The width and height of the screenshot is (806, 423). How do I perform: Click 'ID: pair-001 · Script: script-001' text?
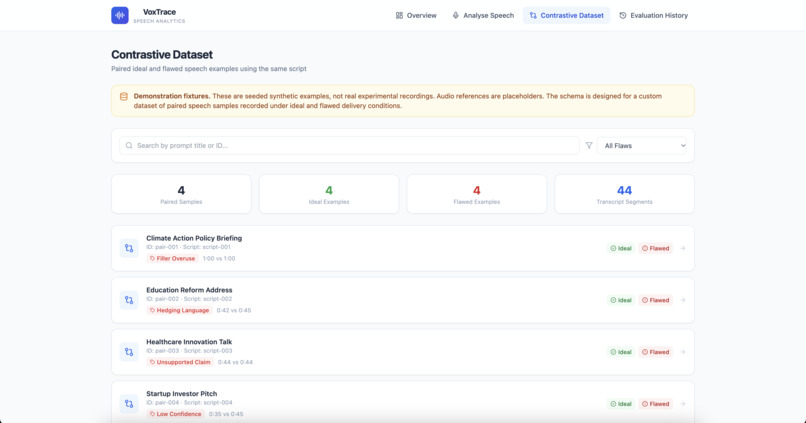tap(188, 247)
